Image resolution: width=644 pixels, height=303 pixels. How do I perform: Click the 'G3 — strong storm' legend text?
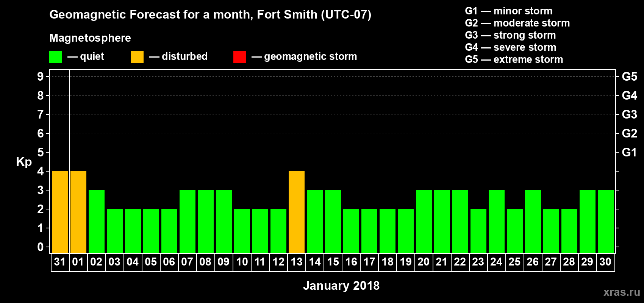[510, 35]
